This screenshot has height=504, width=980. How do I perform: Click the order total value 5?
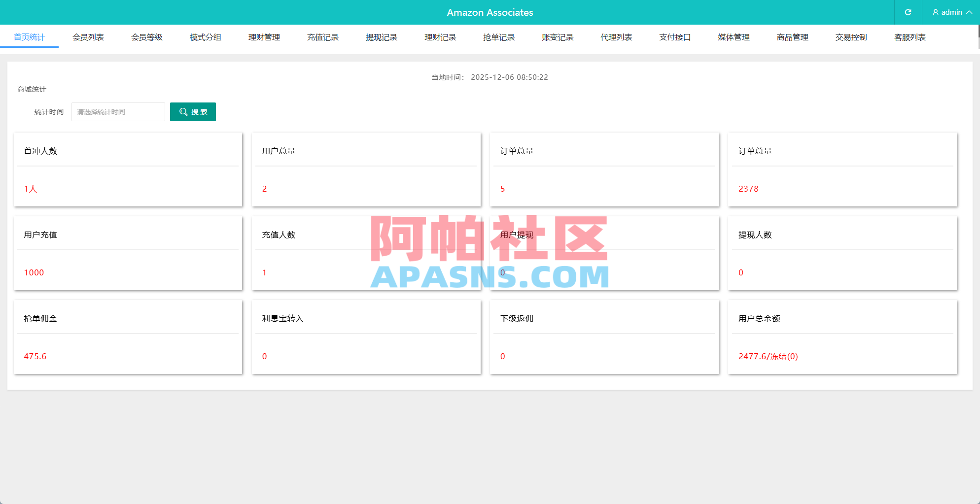pos(503,189)
